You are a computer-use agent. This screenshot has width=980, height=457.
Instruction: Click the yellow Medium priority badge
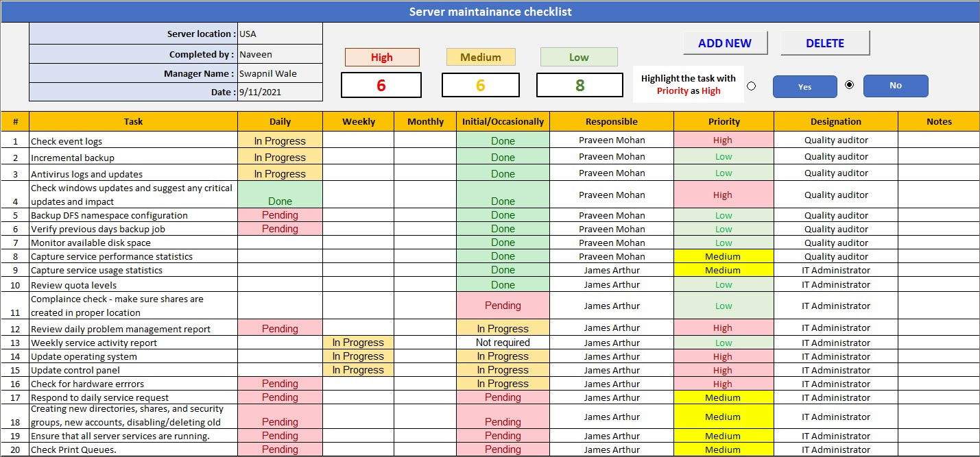[x=481, y=57]
